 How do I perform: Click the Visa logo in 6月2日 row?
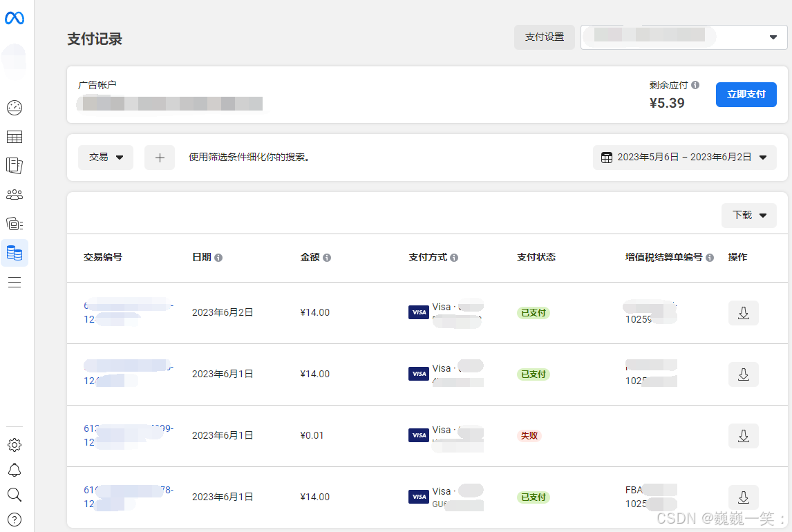(x=419, y=312)
